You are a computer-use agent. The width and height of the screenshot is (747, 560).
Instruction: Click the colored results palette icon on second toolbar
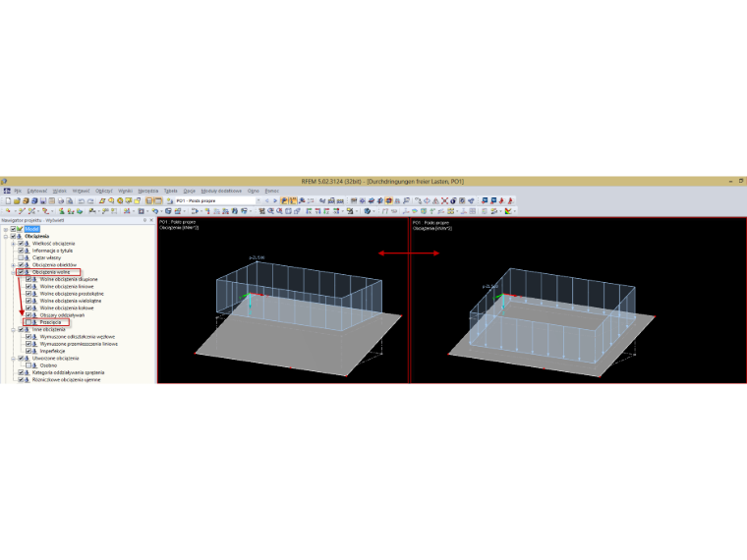click(x=508, y=211)
